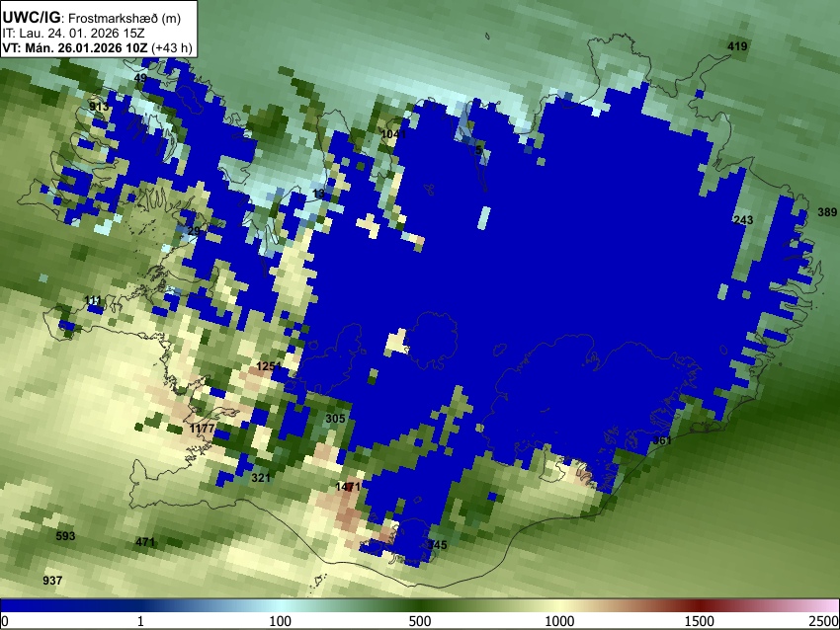The width and height of the screenshot is (840, 630).
Task: Click the 389 value off east coast
Action: pyautogui.click(x=827, y=212)
